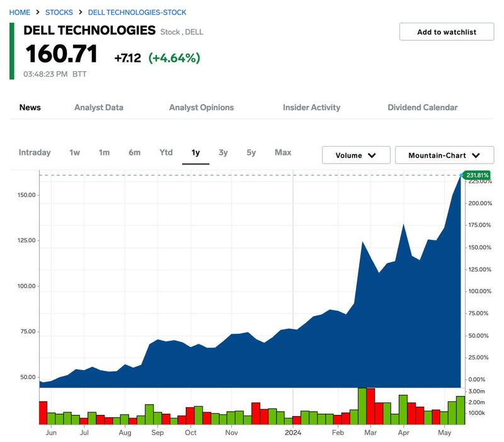Click the 200.00% right axis label
The height and width of the screenshot is (442, 504).
(x=480, y=203)
